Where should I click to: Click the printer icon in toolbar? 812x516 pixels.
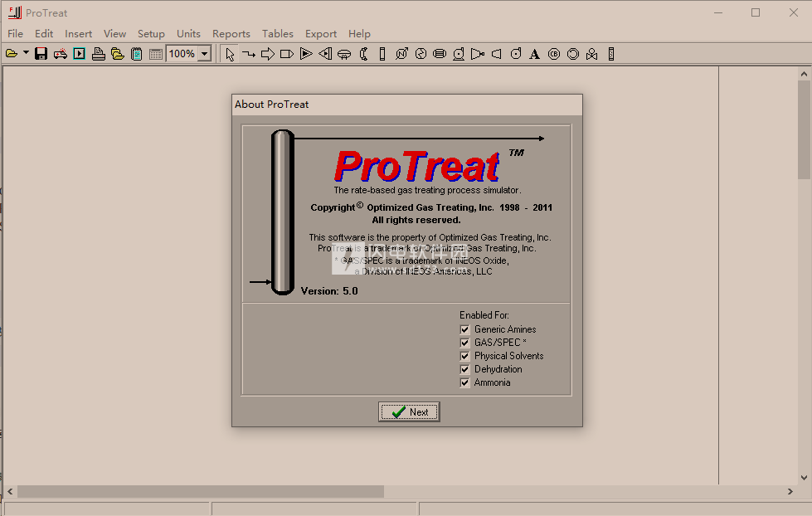click(x=99, y=54)
